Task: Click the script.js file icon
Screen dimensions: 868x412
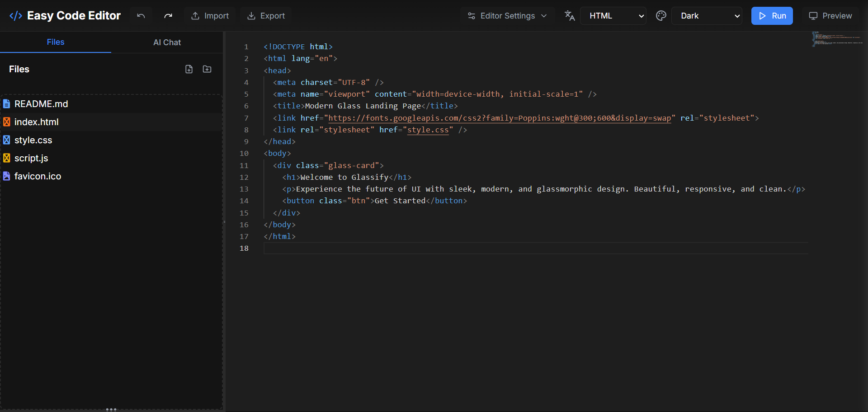Action: click(x=6, y=158)
